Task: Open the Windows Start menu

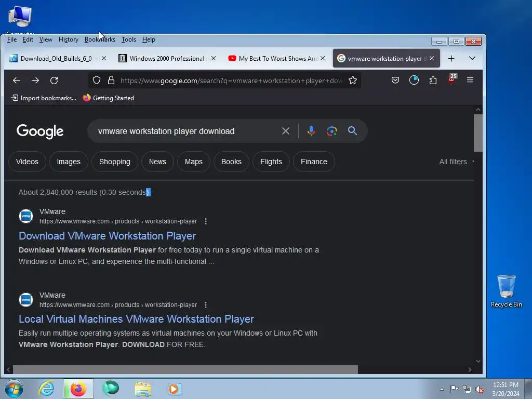Action: pos(14,389)
